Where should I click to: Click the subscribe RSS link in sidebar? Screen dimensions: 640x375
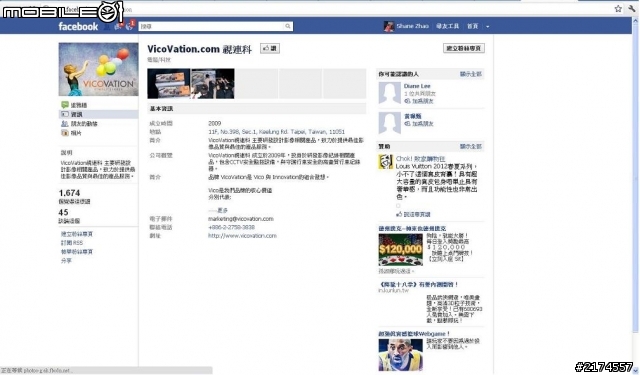(x=72, y=243)
